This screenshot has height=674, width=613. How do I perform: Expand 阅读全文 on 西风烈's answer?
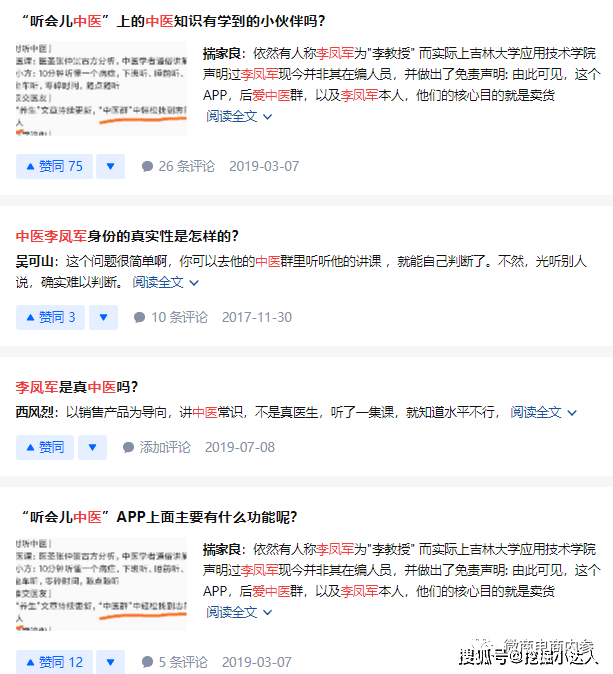click(x=544, y=412)
